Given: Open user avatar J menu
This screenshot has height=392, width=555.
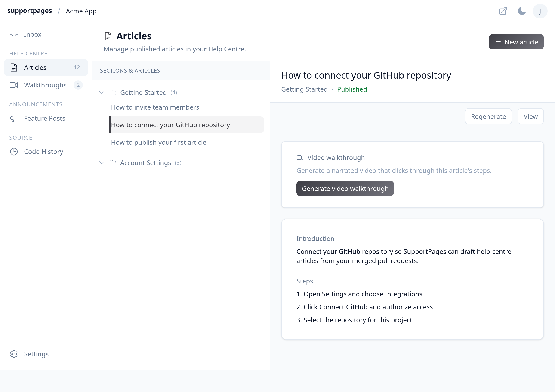Looking at the screenshot, I should (x=540, y=11).
